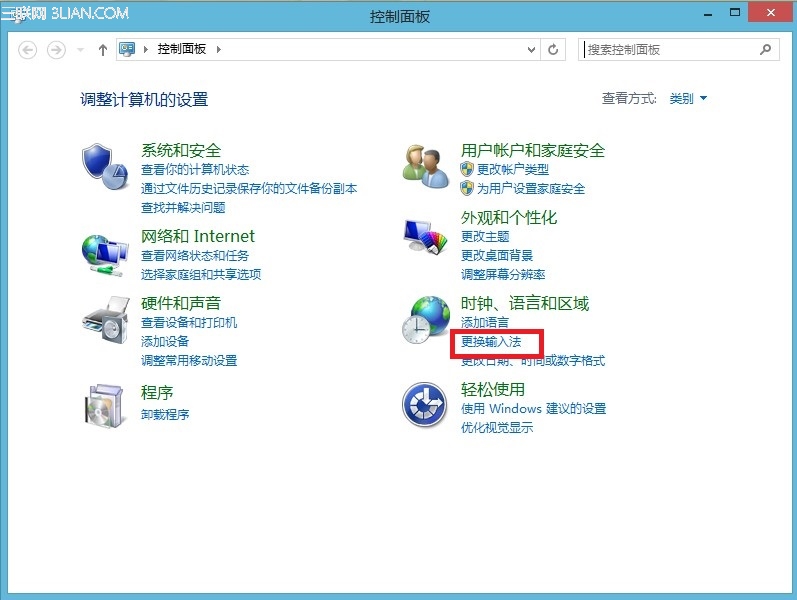Click 添加语言 link
The height and width of the screenshot is (600, 797).
(484, 322)
